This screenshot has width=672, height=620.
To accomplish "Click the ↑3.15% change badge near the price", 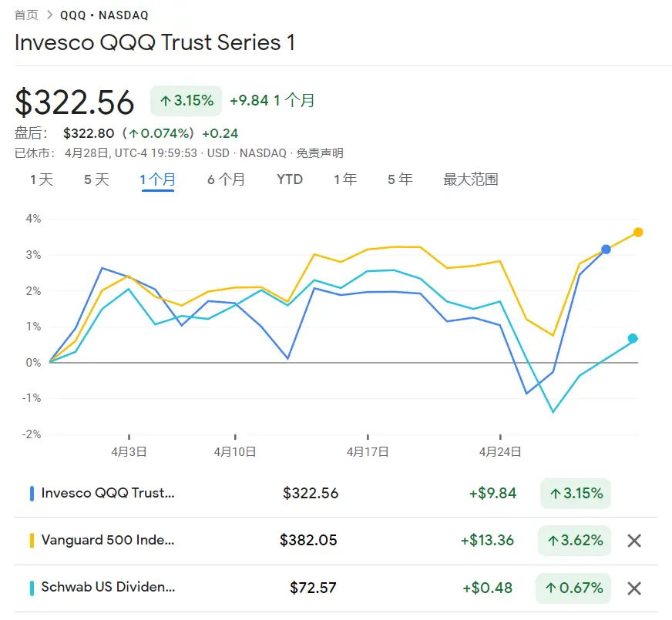I will pos(186,101).
